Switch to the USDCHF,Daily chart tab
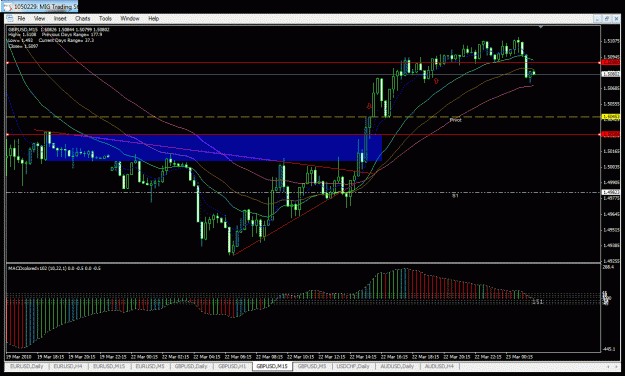 [353, 366]
